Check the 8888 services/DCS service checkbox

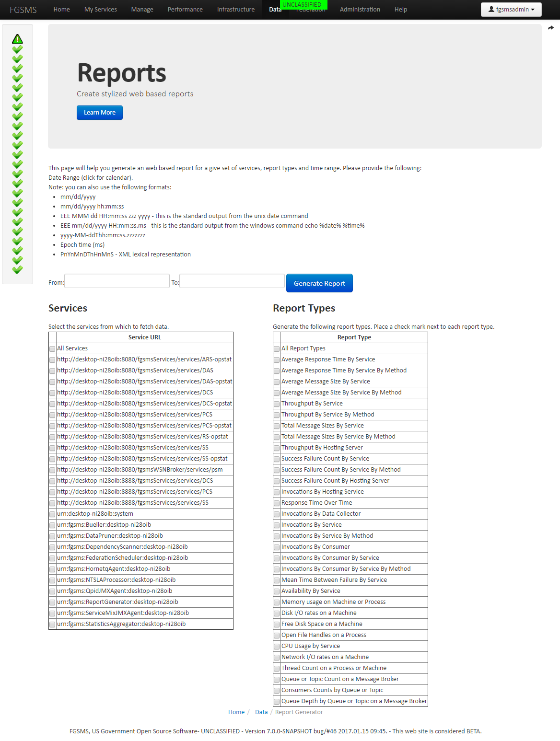(x=52, y=481)
